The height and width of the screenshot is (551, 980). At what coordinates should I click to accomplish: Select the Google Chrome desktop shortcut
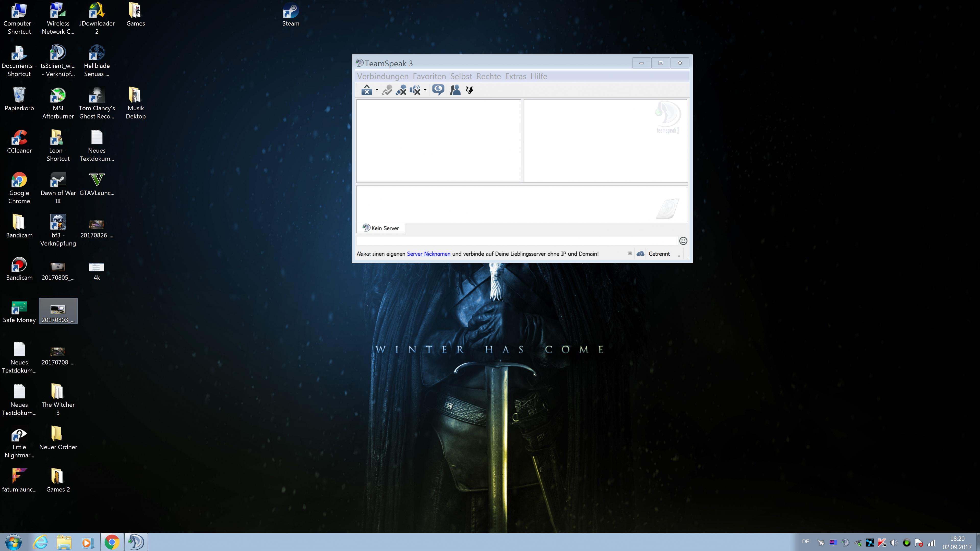pos(19,188)
